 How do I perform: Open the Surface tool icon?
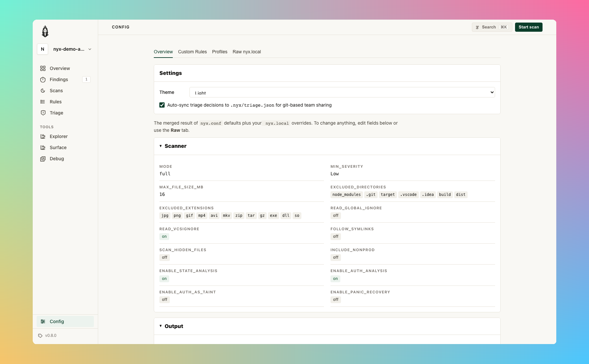[x=43, y=147]
